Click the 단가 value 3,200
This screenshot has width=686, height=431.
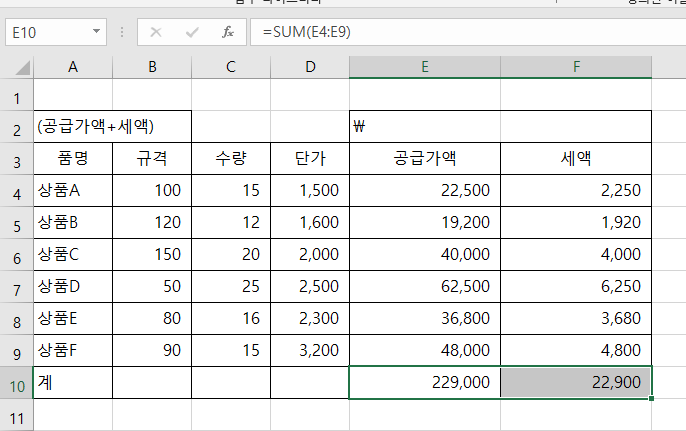pos(310,350)
